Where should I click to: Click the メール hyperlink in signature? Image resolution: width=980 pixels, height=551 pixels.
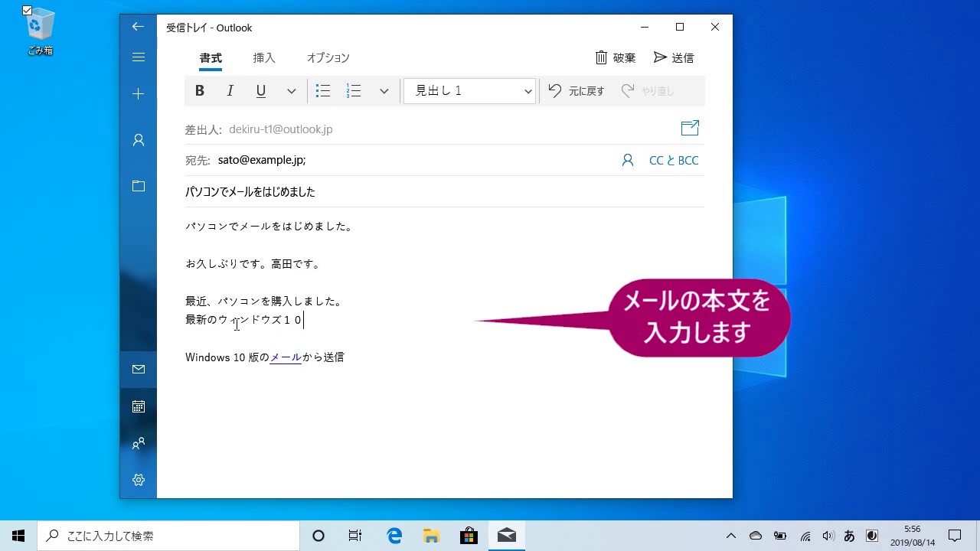pos(286,357)
